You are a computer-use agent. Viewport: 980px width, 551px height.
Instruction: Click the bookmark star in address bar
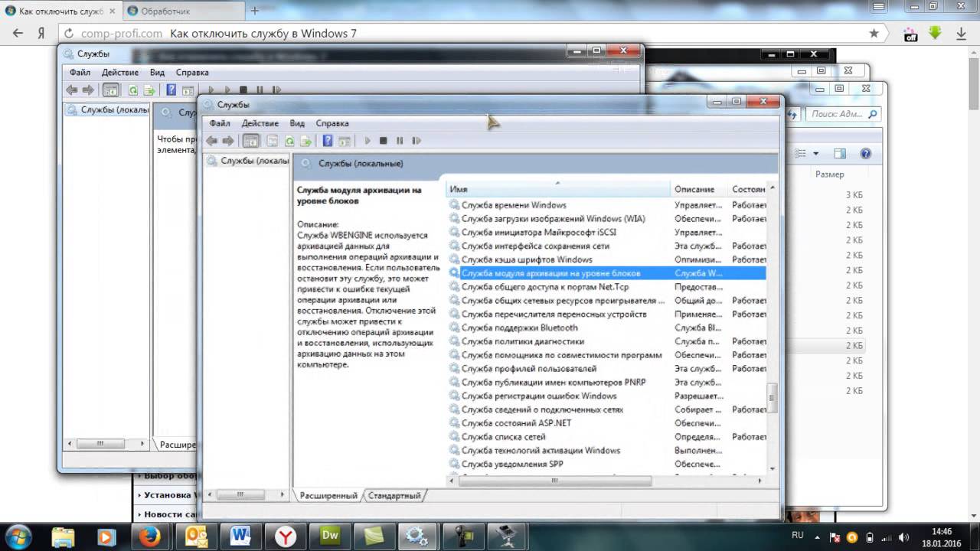pos(874,34)
